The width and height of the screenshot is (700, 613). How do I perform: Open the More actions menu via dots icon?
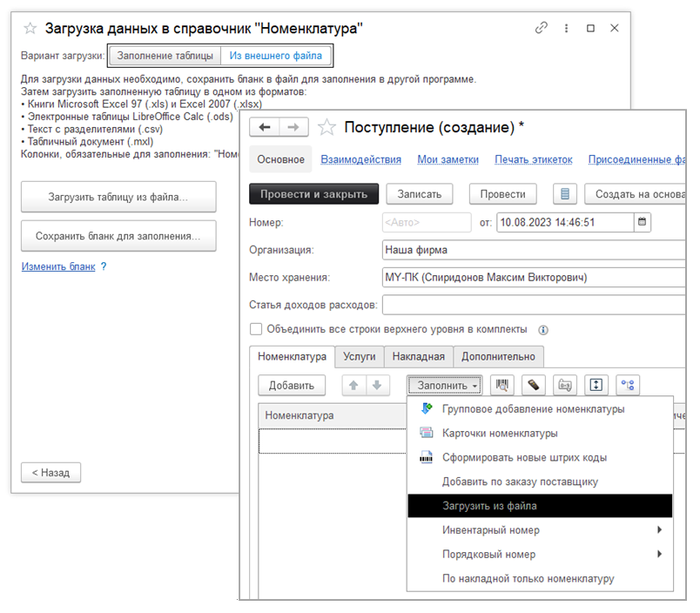565,28
